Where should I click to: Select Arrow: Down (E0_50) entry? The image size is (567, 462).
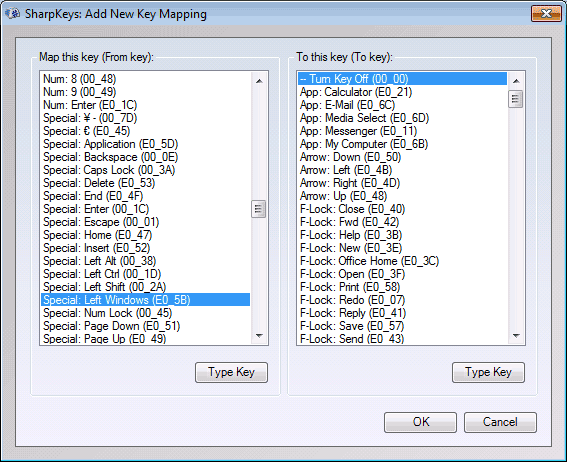click(x=402, y=157)
